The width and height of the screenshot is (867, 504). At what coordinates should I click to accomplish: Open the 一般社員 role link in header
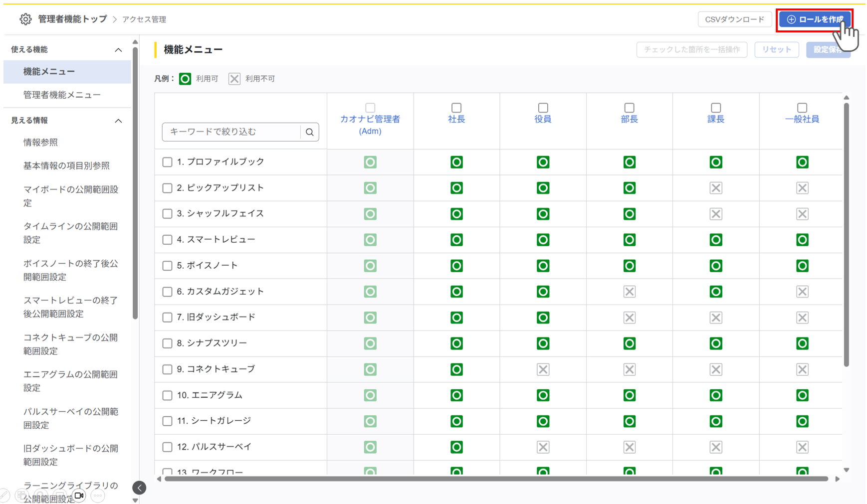pos(802,119)
